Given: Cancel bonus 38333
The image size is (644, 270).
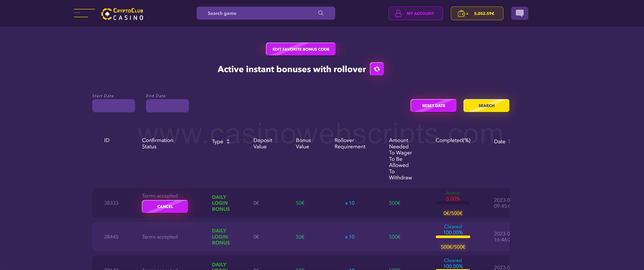Looking at the screenshot, I should 165,206.
